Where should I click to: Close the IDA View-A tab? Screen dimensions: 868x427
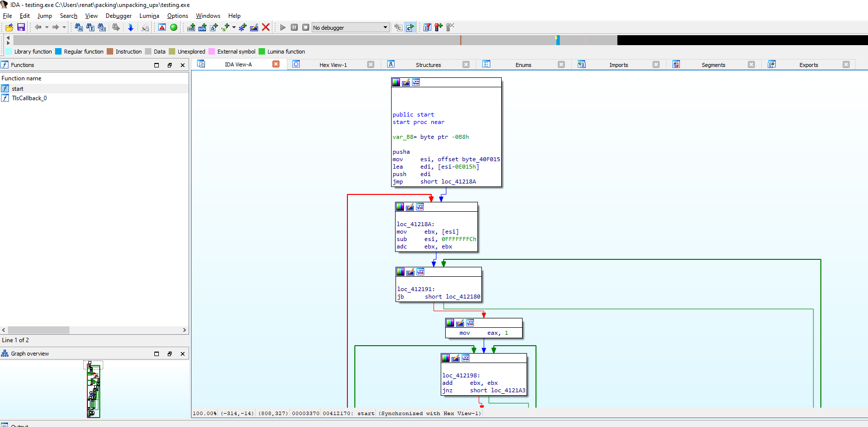[276, 64]
